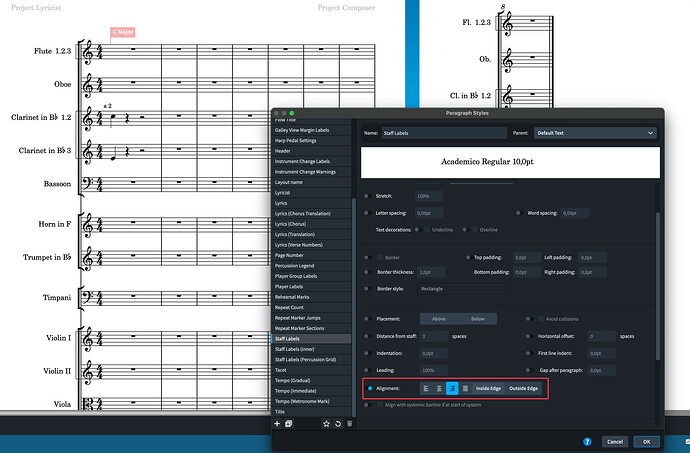The width and height of the screenshot is (690, 453).
Task: Choose Inside Edge alignment
Action: (488, 388)
